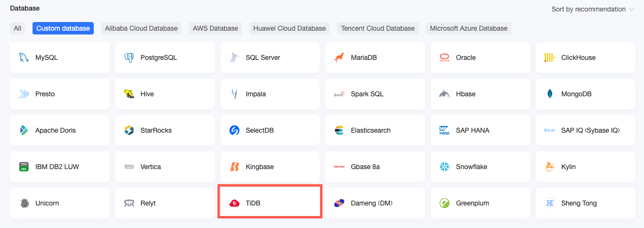The height and width of the screenshot is (228, 644).
Task: Click the PostgreSQL elephant icon
Action: click(129, 57)
